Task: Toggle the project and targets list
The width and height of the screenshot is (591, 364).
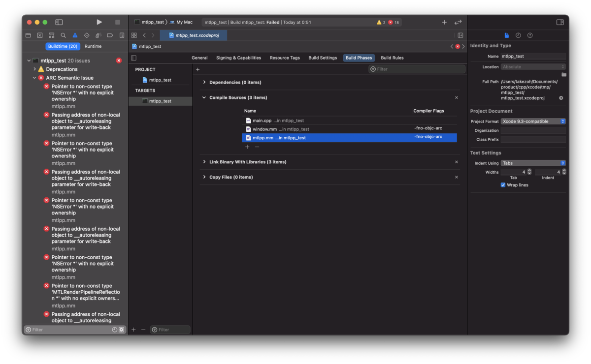Action: coord(134,58)
